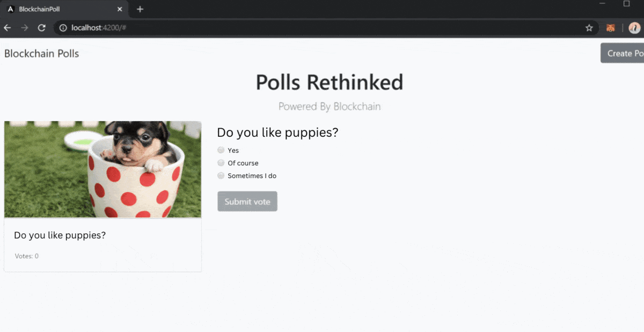This screenshot has width=644, height=332.
Task: Bookmark this page with the star icon
Action: [x=589, y=28]
